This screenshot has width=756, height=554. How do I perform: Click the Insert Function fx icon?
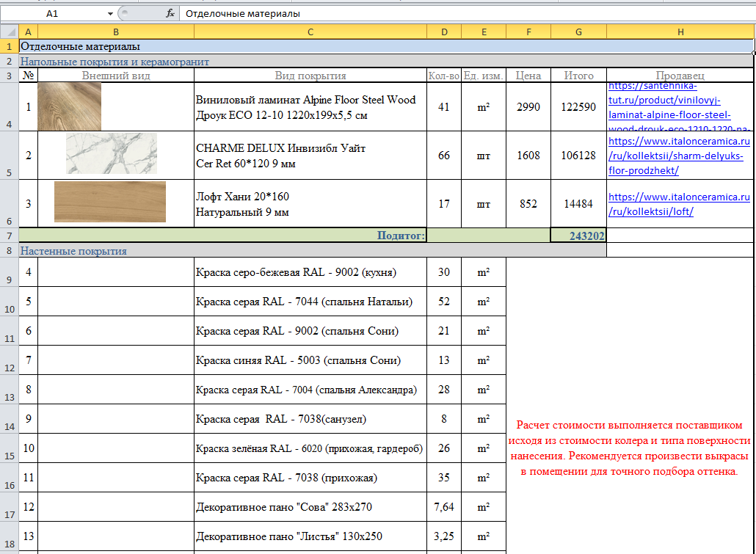[x=170, y=13]
